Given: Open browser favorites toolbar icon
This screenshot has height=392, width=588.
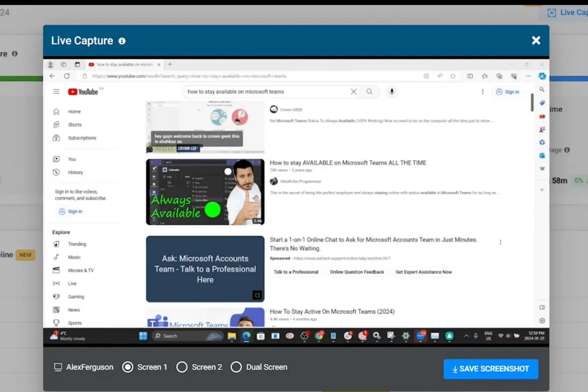Looking at the screenshot, I should [x=485, y=76].
